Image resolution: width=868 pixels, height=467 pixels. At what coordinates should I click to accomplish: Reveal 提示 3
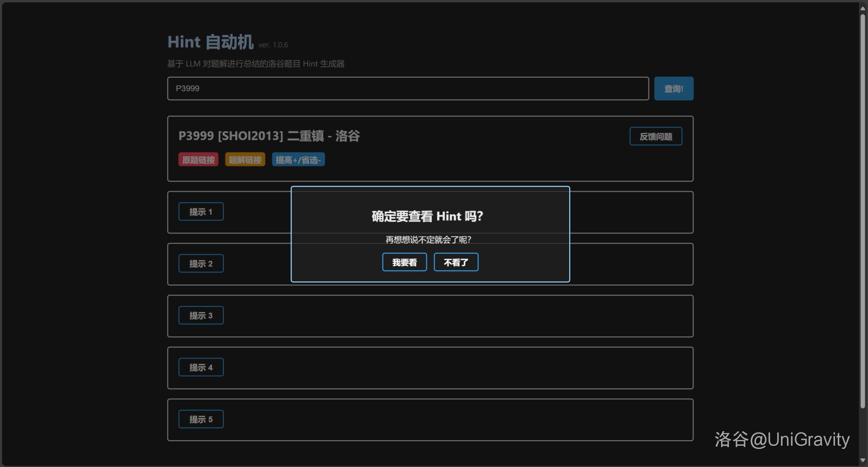pyautogui.click(x=201, y=316)
